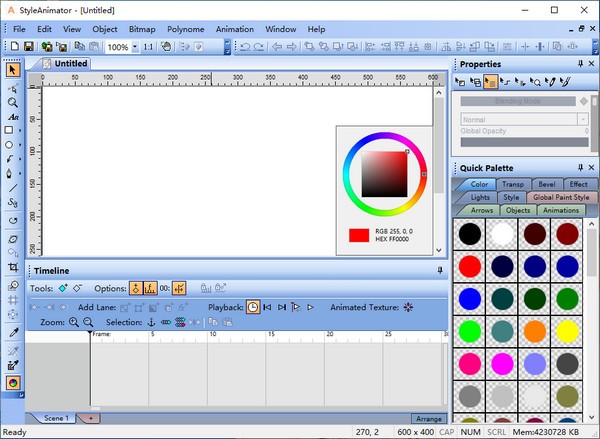Open the Animations palette tab

coord(561,210)
